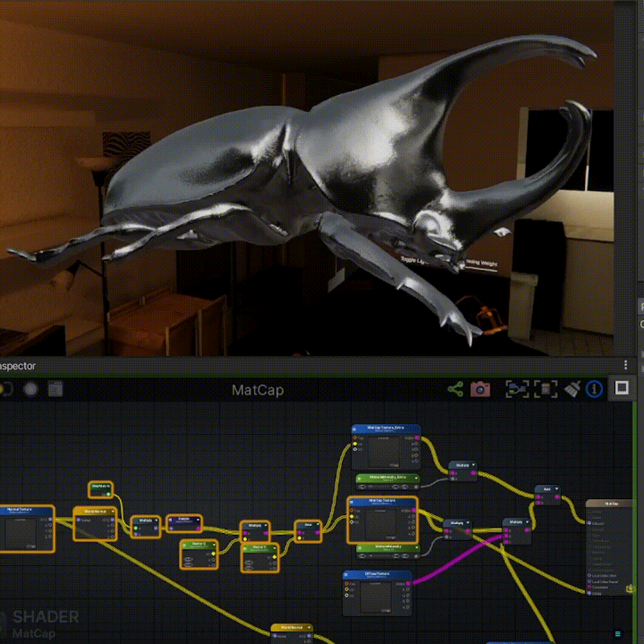Click the grid icon right of the gray circle
Viewport: 644px width, 644px height.
click(x=55, y=389)
